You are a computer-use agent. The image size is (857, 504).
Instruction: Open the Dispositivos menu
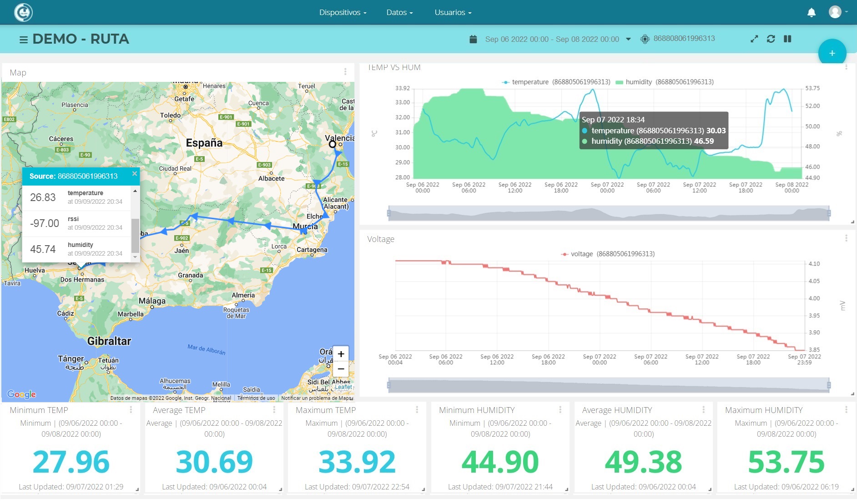click(x=343, y=12)
